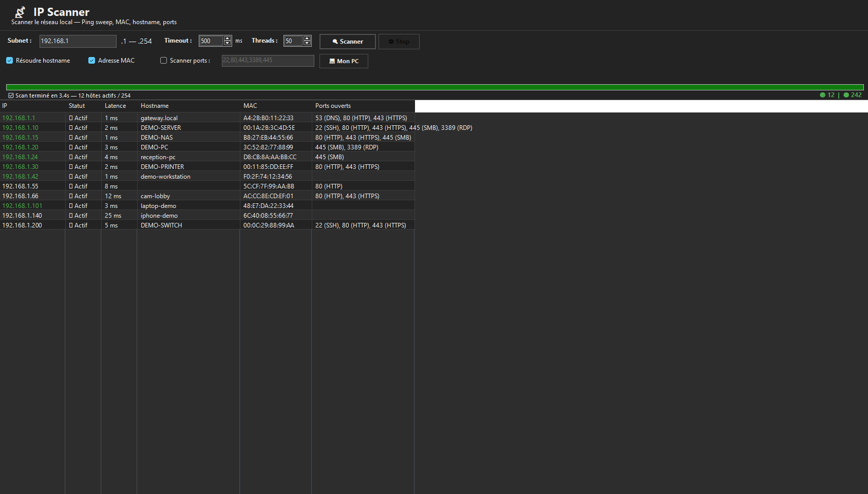Screen dimensions: 868x494
Task: Click the Stop button
Action: 399,42
